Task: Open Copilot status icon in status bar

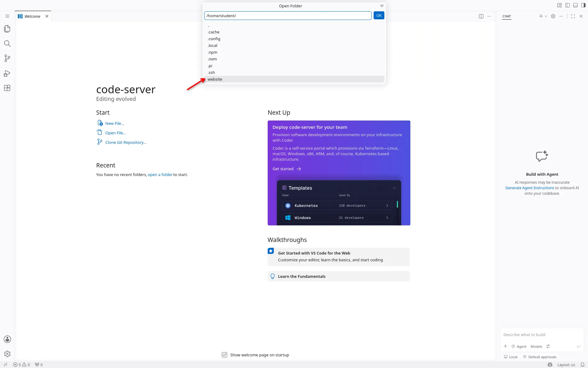Action: click(550, 365)
